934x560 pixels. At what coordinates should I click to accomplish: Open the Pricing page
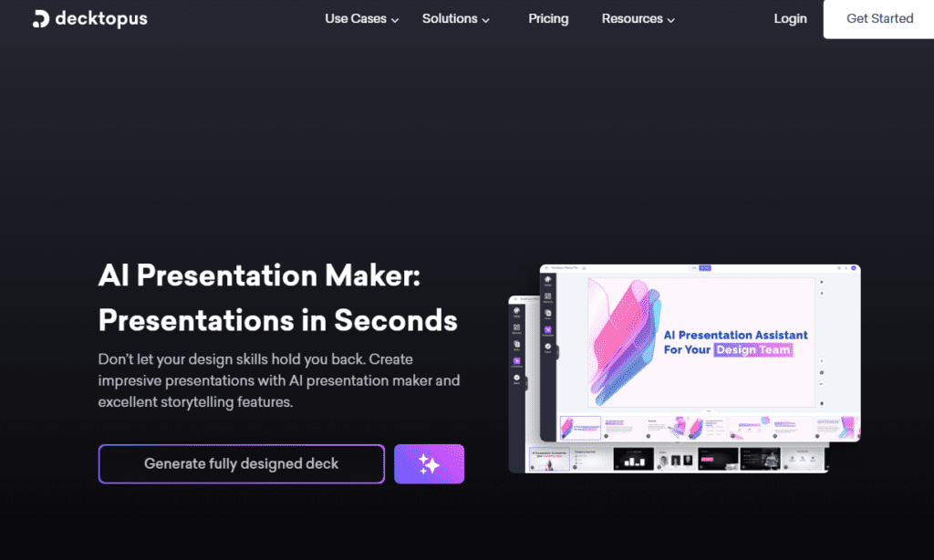(548, 19)
